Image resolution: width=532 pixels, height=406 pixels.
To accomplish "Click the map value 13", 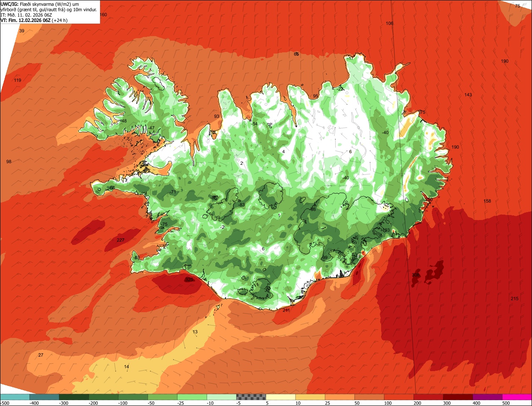I will (195, 332).
